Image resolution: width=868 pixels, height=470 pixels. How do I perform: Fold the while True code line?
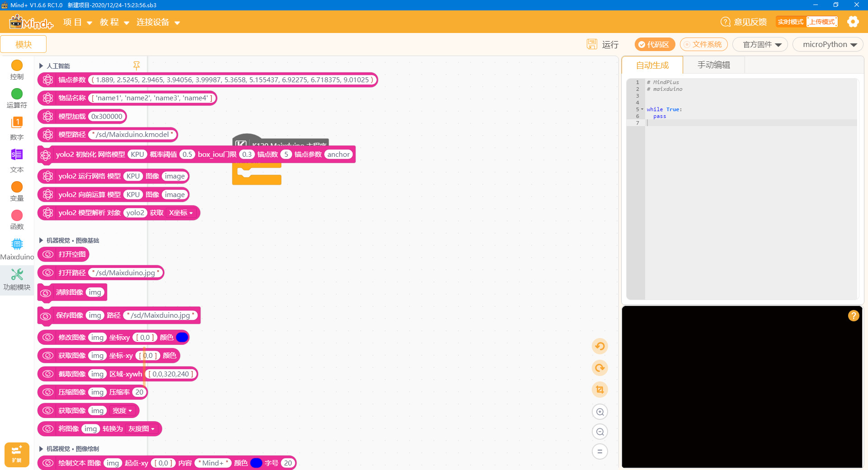point(642,109)
